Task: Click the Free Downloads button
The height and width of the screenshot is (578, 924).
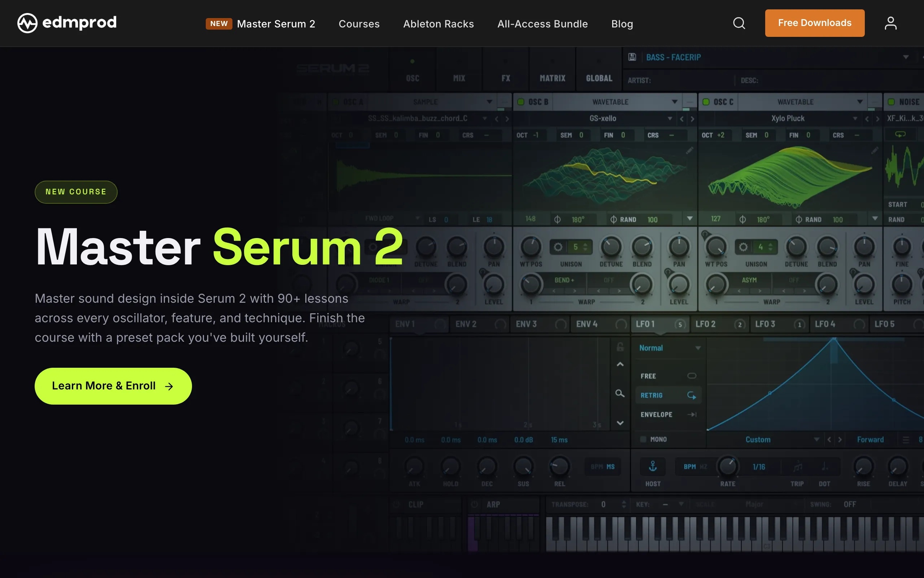Action: tap(814, 23)
